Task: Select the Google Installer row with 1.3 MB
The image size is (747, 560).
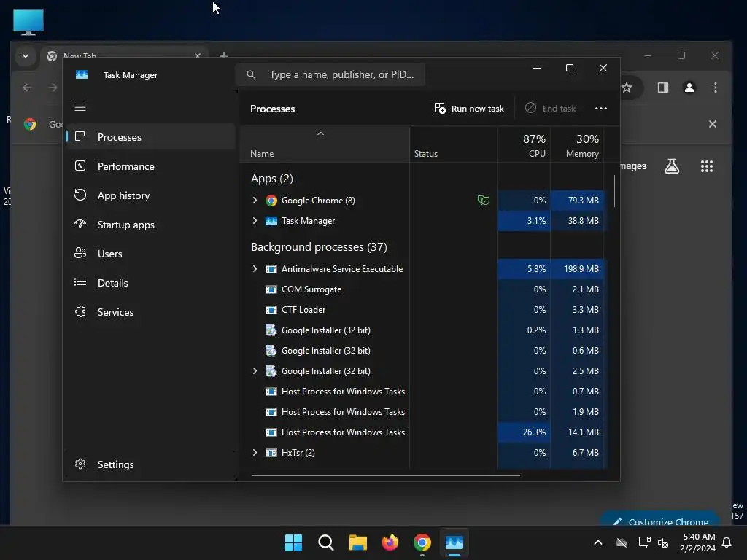Action: pyautogui.click(x=422, y=330)
